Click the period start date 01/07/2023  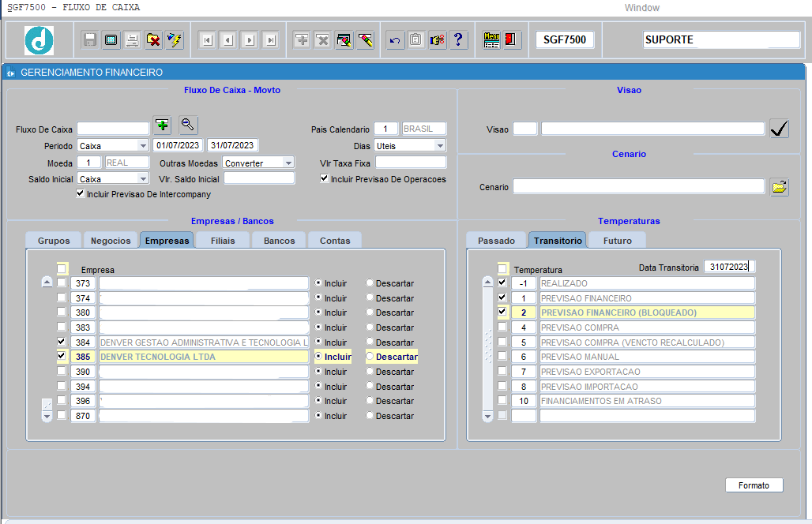coord(179,145)
